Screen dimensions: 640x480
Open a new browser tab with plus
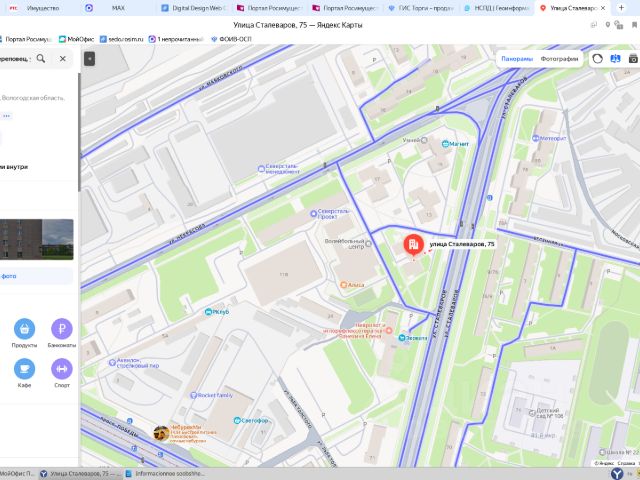(621, 8)
